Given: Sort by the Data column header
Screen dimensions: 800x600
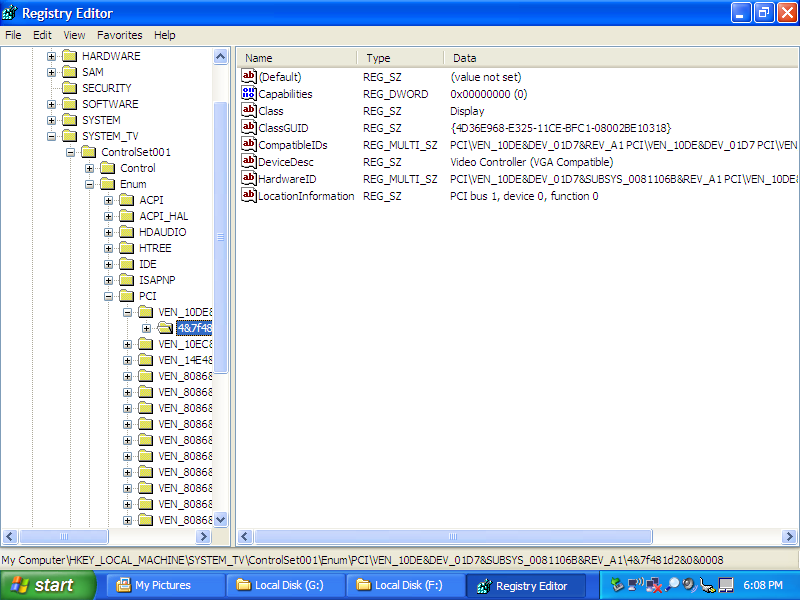Looking at the screenshot, I should point(621,58).
